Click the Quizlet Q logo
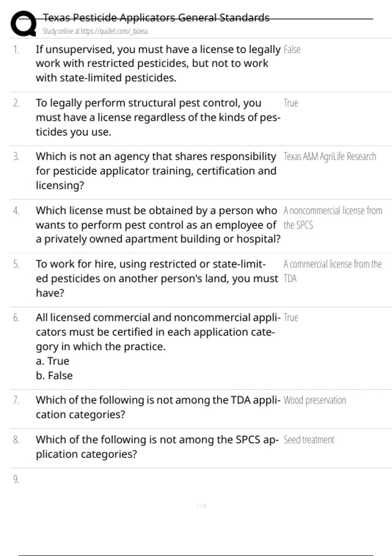The height and width of the screenshot is (556, 392). click(x=24, y=24)
